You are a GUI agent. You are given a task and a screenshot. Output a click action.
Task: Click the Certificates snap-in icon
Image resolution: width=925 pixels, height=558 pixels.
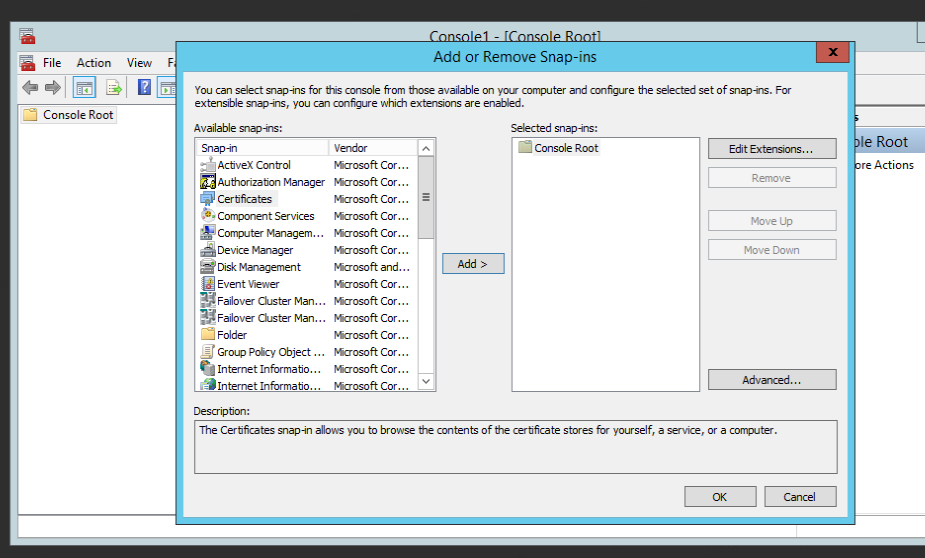tap(208, 199)
